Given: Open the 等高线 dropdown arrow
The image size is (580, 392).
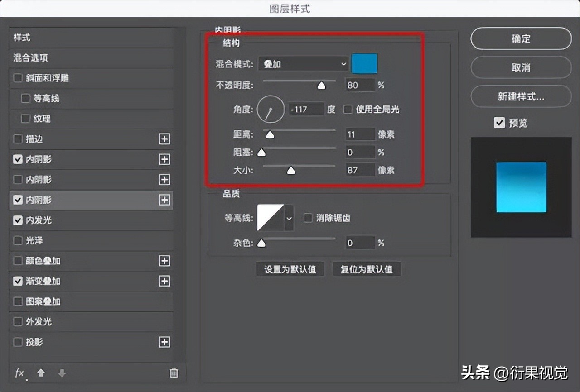Looking at the screenshot, I should (289, 218).
